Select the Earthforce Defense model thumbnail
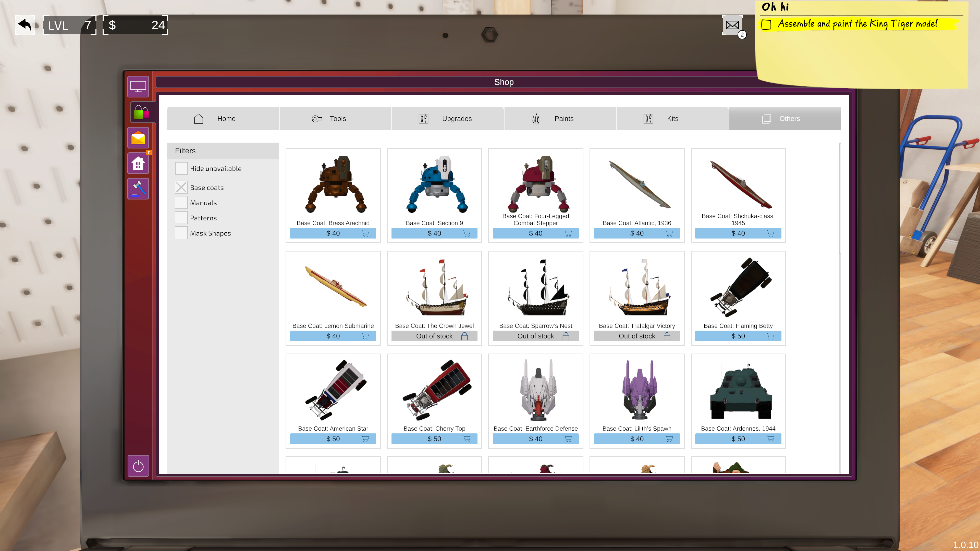This screenshot has height=551, width=980. (538, 390)
